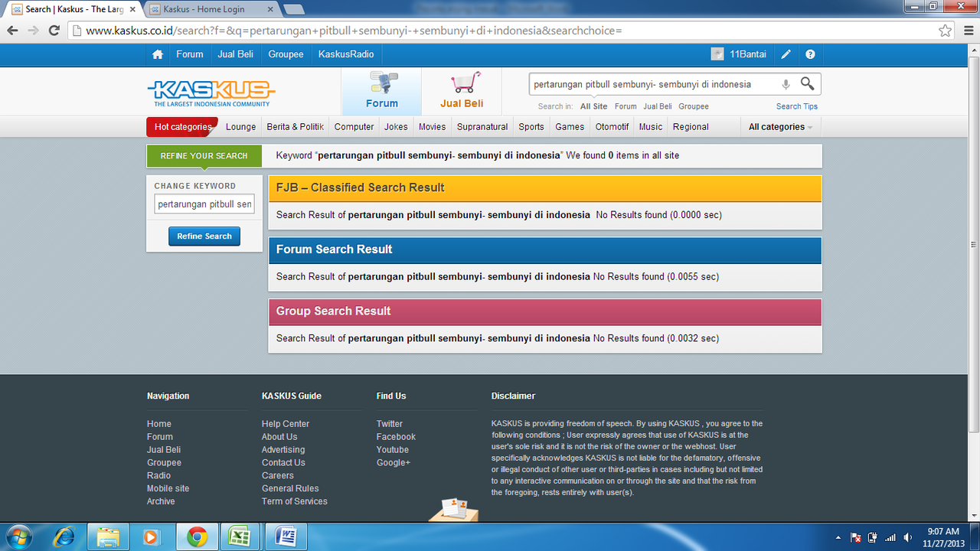Expand the All categories dropdown
Viewport: 980px width, 551px height.
(780, 127)
